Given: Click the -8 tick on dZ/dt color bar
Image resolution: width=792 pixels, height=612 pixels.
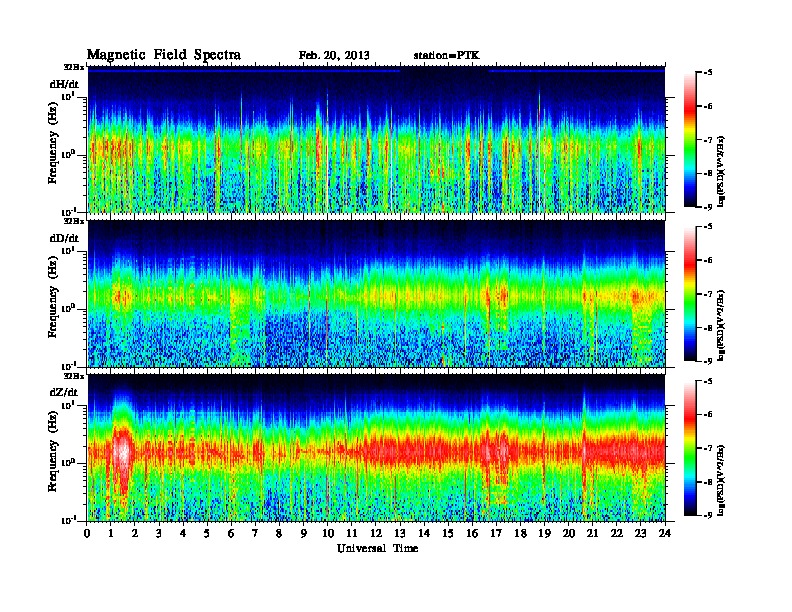Looking at the screenshot, I should pyautogui.click(x=708, y=482).
